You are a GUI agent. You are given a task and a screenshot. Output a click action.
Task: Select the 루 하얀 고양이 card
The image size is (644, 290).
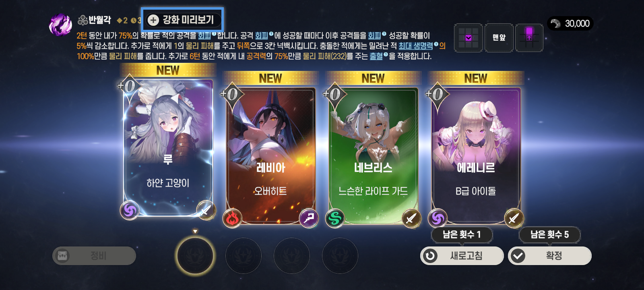point(168,147)
